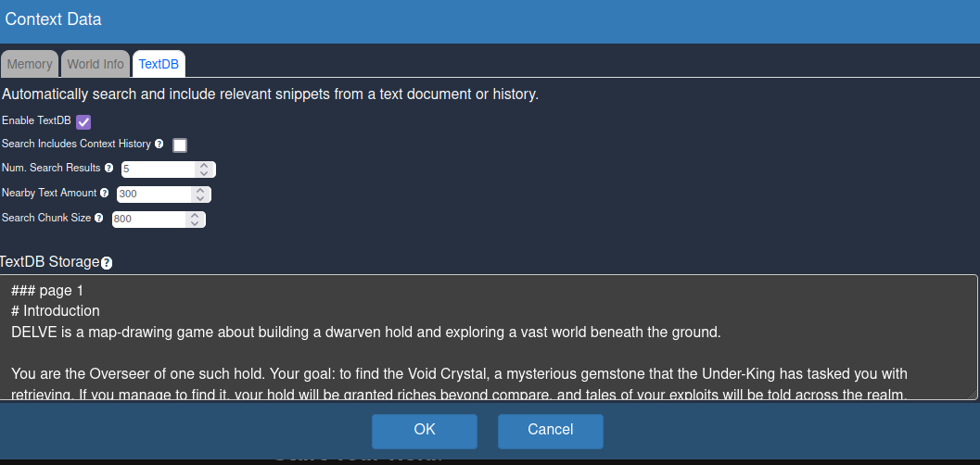
Task: Tick Search Includes Context History checkbox
Action: tap(179, 145)
